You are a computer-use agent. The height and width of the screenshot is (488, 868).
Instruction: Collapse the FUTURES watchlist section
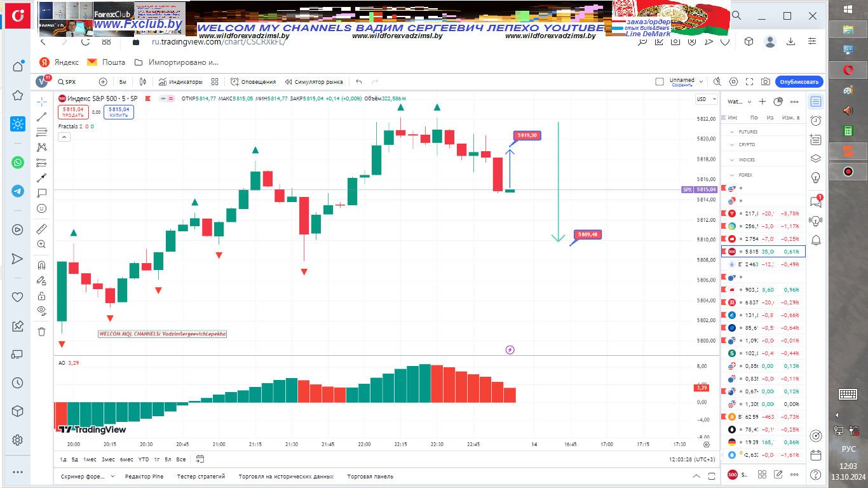coord(731,132)
